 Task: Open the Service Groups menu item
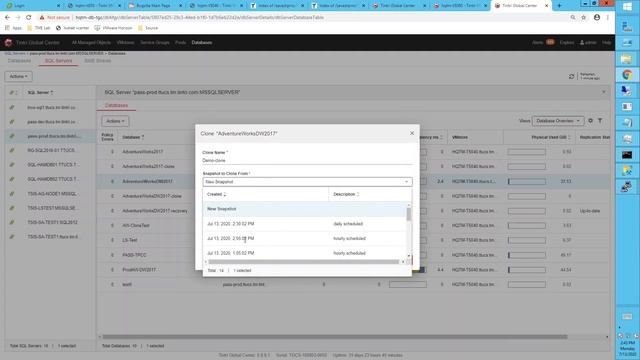pos(155,42)
